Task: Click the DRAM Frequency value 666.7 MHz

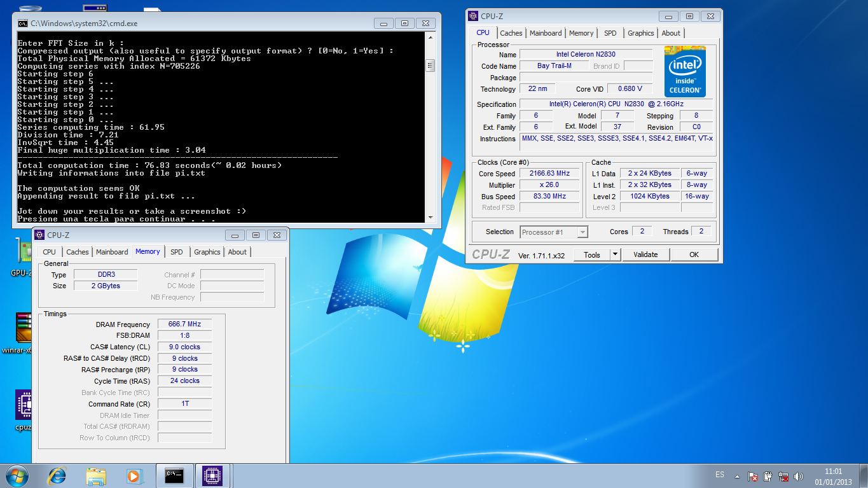Action: click(x=184, y=324)
